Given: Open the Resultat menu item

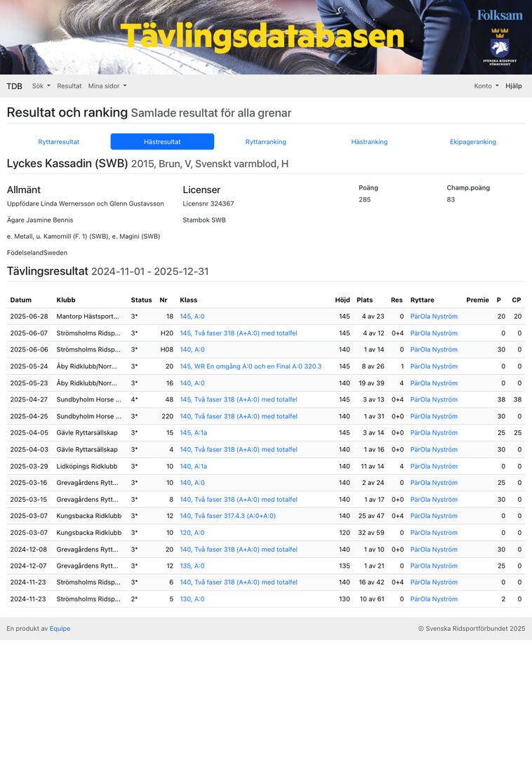Looking at the screenshot, I should (x=69, y=86).
